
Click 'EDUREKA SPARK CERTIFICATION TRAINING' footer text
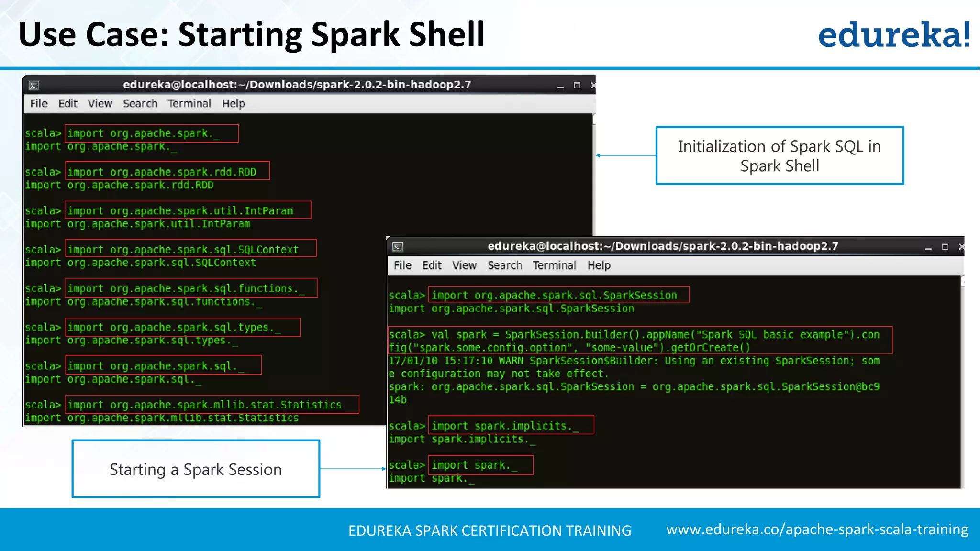490,530
